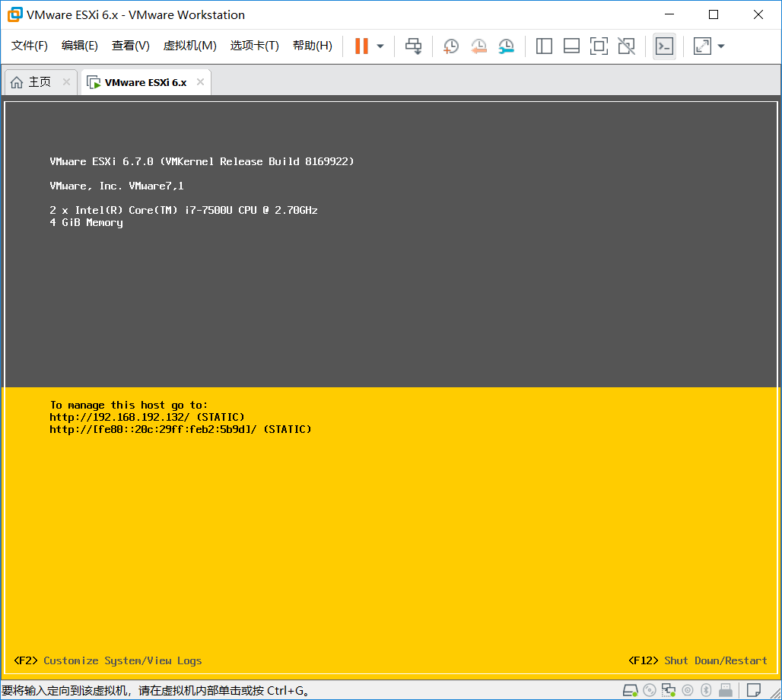The height and width of the screenshot is (700, 782).
Task: Open the 查看(V) menu
Action: [x=131, y=46]
